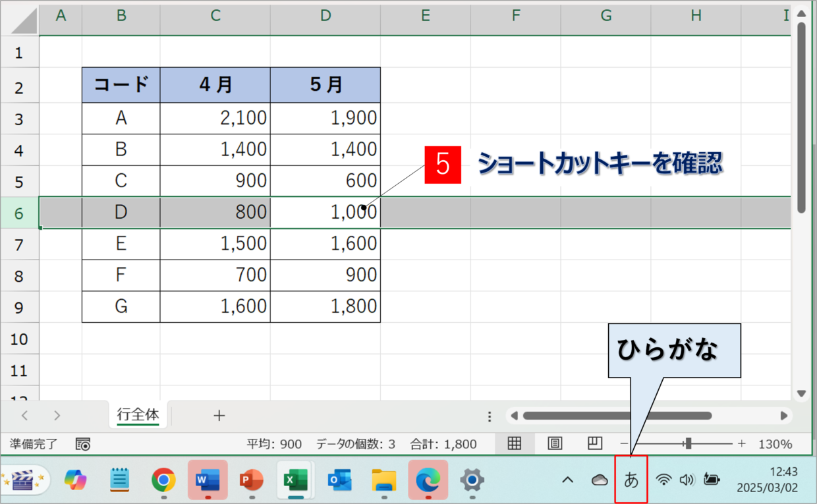
Task: Click the sheet tab bar splitter dots
Action: click(490, 416)
